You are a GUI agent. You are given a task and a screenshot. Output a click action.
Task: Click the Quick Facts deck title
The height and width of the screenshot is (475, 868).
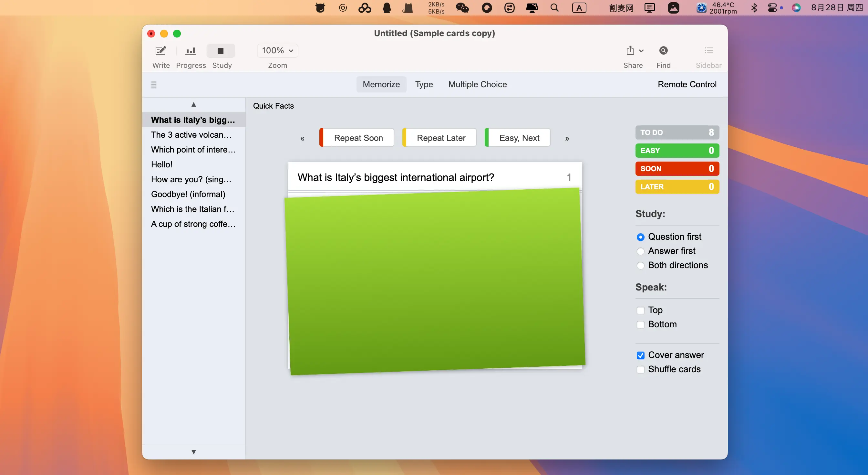273,106
